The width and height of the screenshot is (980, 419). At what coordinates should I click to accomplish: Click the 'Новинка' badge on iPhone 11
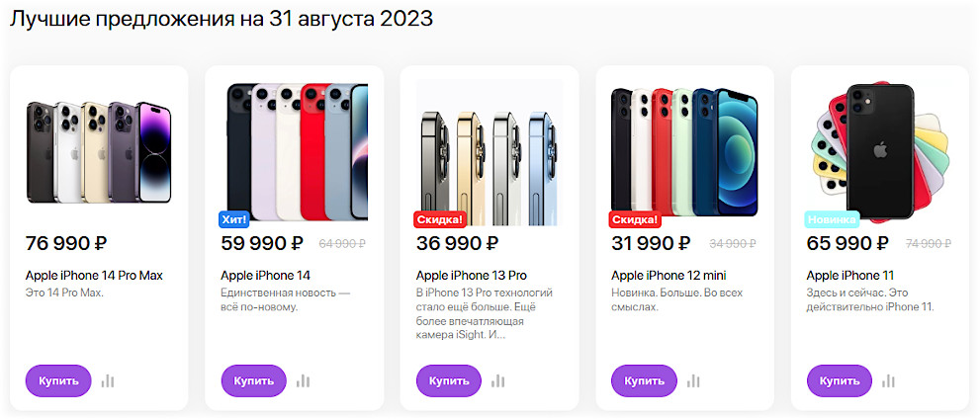coord(832,219)
